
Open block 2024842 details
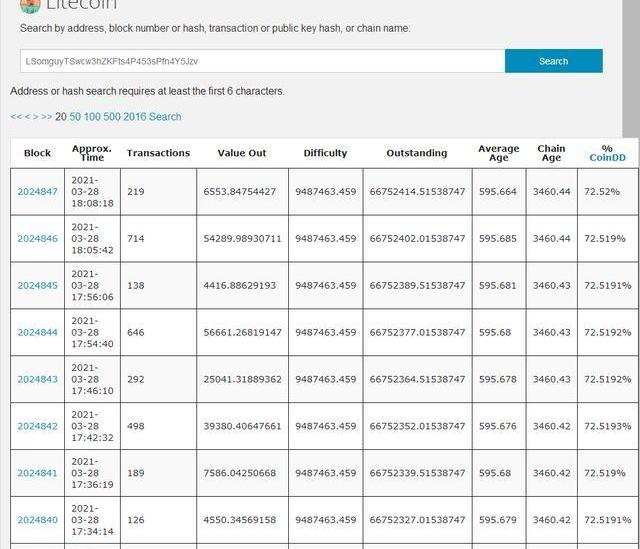pos(37,427)
